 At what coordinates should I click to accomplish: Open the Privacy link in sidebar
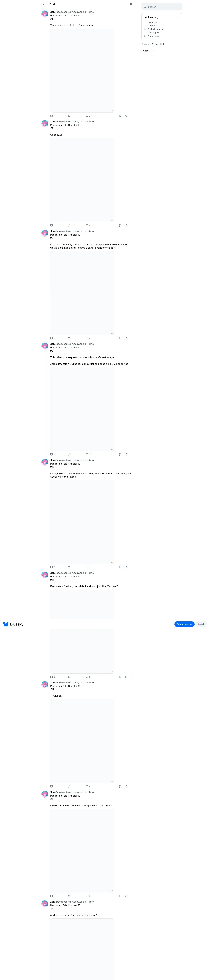pos(145,44)
